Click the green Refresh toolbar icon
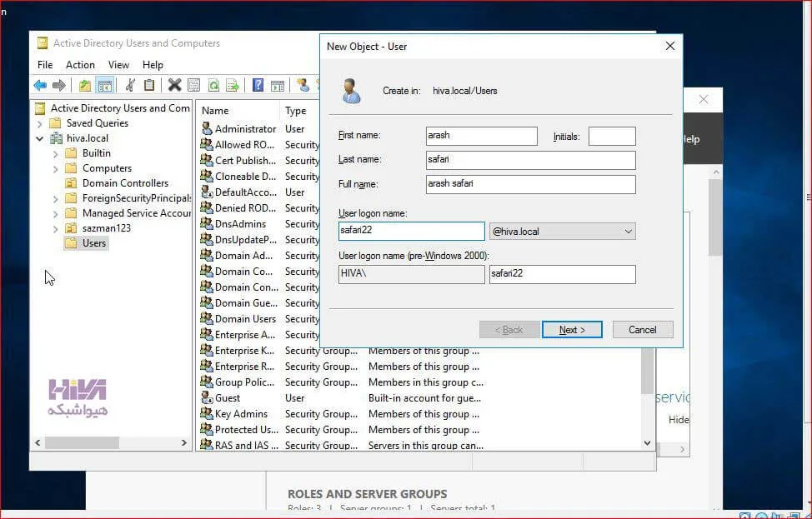The width and height of the screenshot is (812, 519). [213, 85]
